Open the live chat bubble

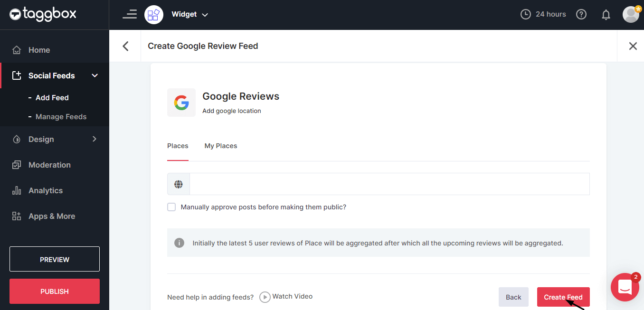[625, 287]
